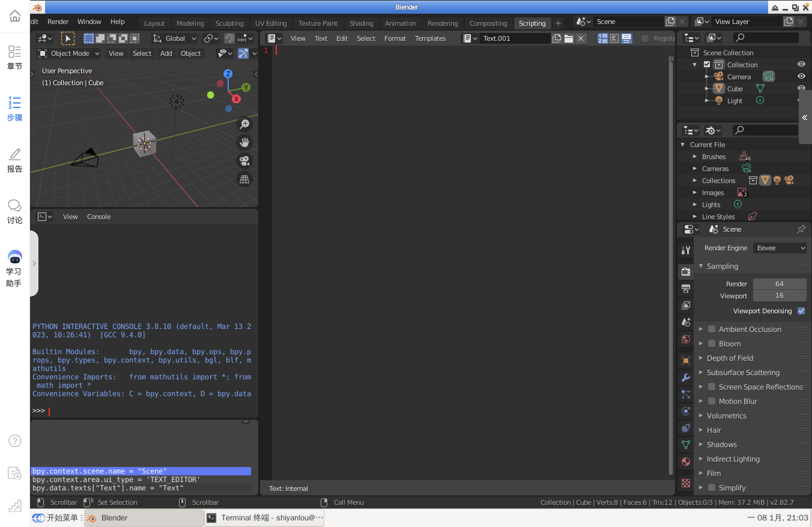This screenshot has width=812, height=527.
Task: Hide the Camera object with eye icon
Action: tap(801, 76)
